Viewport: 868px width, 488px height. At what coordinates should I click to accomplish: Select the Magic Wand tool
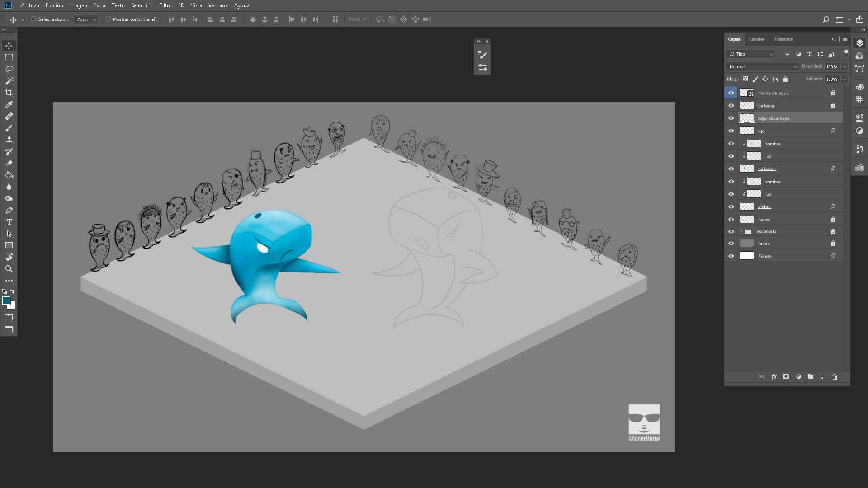click(9, 81)
